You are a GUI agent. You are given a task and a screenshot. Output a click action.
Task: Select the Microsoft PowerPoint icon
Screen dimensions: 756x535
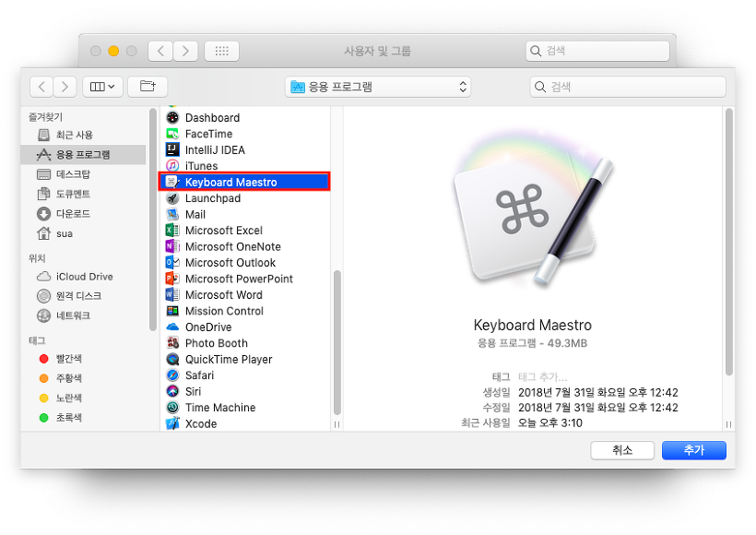(x=172, y=279)
